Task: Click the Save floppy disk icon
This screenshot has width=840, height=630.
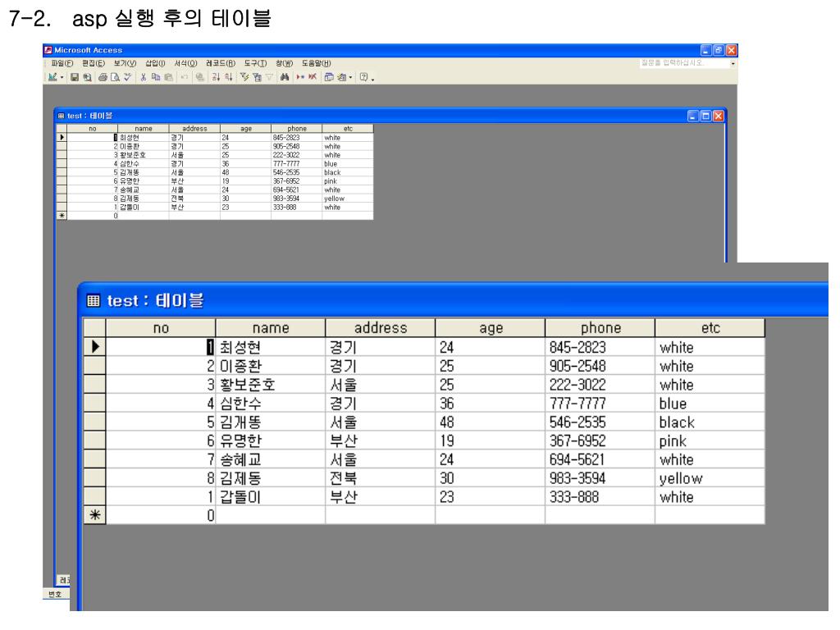Action: click(75, 77)
